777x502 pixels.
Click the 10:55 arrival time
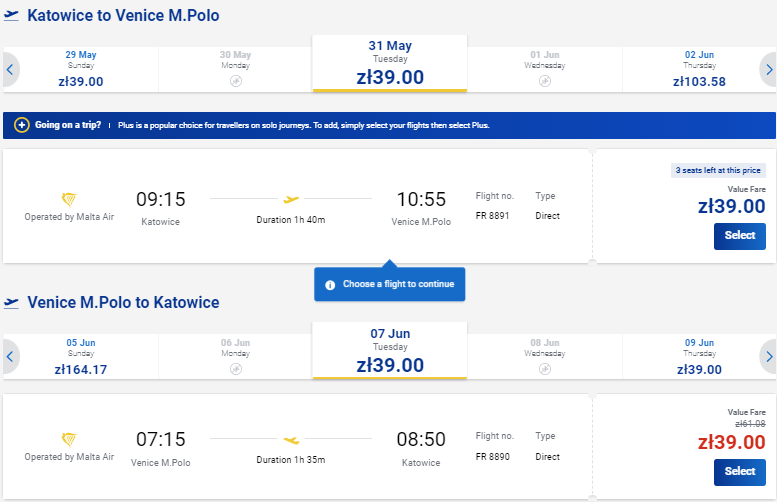click(421, 199)
